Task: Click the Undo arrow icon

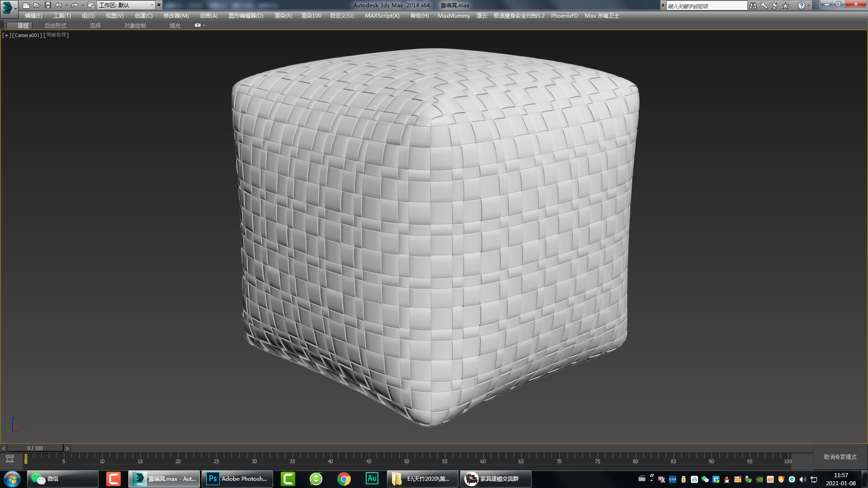Action: (59, 5)
